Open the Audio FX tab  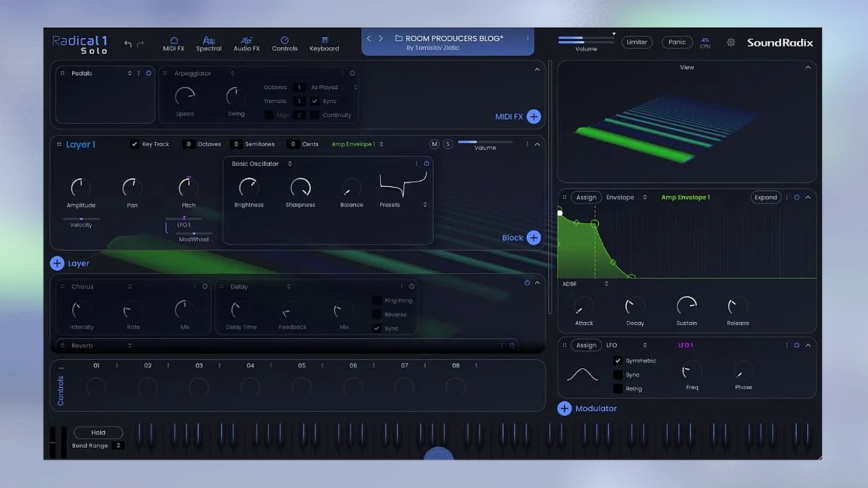pyautogui.click(x=246, y=44)
